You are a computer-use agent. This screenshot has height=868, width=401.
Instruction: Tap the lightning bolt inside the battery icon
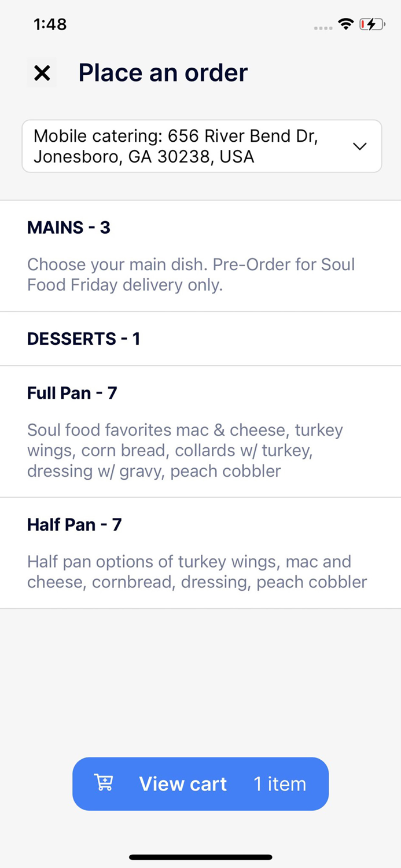click(370, 24)
